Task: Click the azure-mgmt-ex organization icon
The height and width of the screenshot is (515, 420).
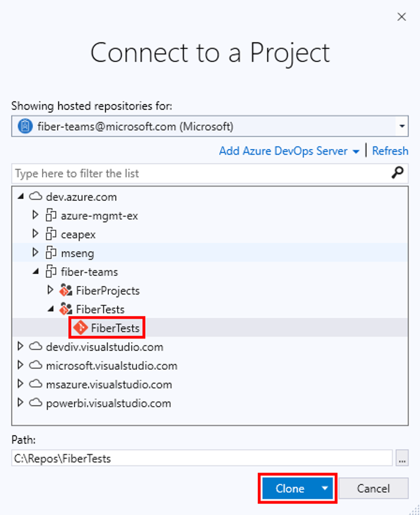Action: click(51, 215)
